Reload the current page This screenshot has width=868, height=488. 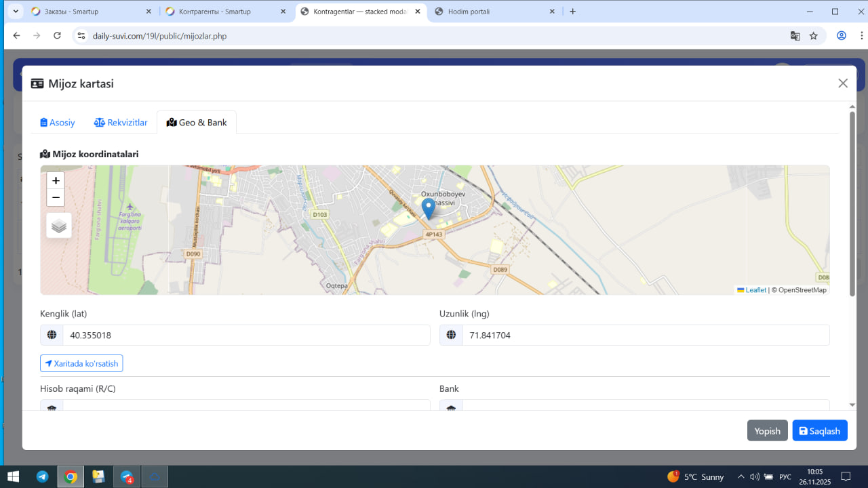pos(57,35)
